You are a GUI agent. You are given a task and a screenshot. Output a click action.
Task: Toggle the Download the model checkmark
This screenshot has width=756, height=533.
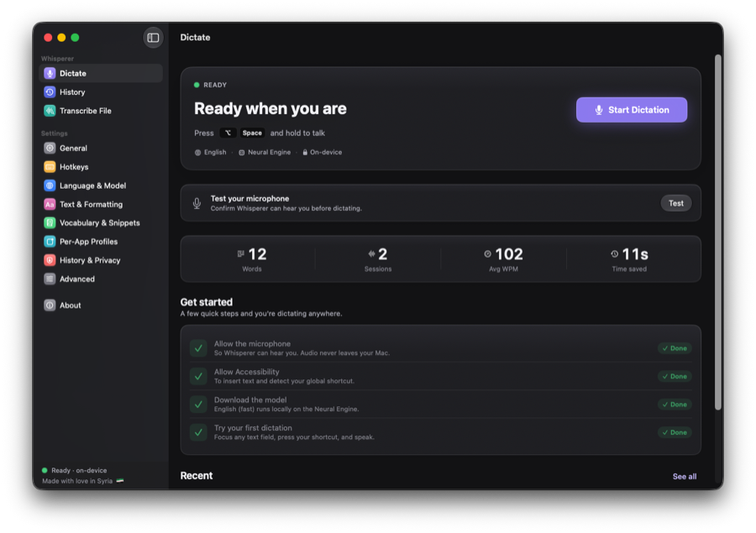[x=198, y=405]
